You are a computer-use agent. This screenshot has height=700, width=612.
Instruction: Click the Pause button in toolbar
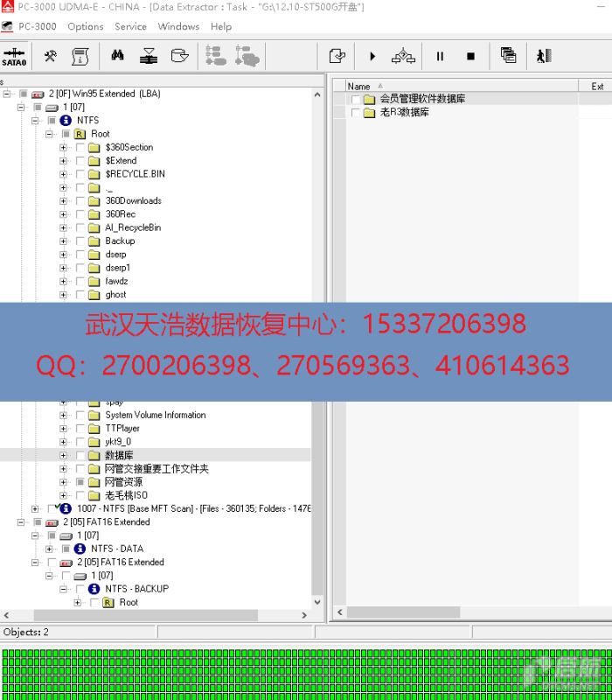(440, 56)
